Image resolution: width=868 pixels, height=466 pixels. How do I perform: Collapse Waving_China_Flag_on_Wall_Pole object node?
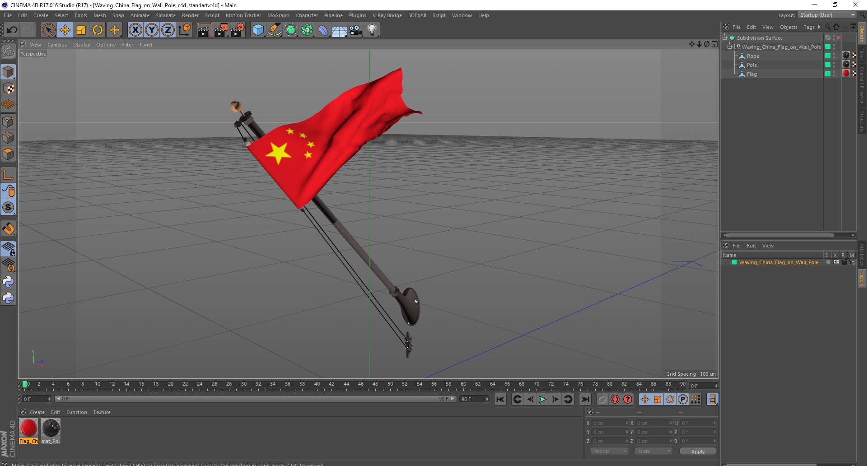click(x=729, y=47)
